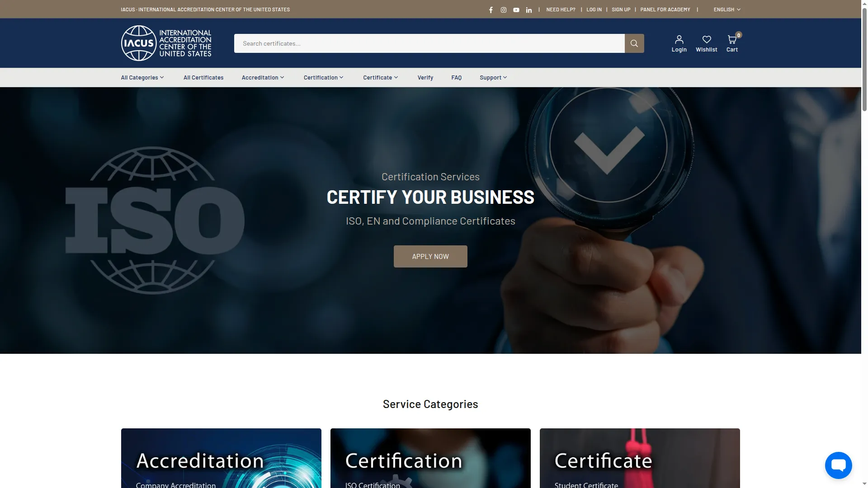Click the Service Categories heading
Viewport: 868px width, 488px height.
click(x=430, y=404)
